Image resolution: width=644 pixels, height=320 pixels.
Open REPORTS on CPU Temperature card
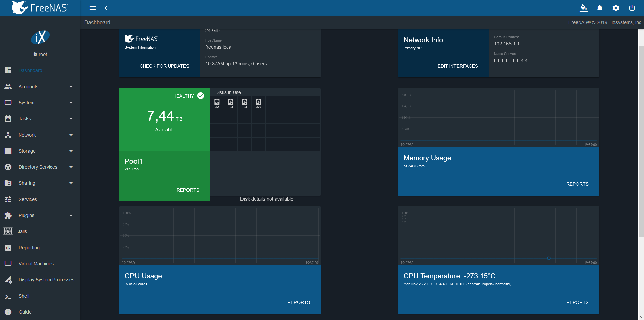point(577,302)
